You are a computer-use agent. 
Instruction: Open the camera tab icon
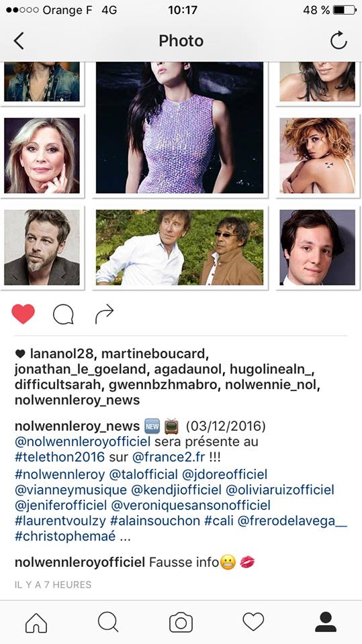coord(181,623)
